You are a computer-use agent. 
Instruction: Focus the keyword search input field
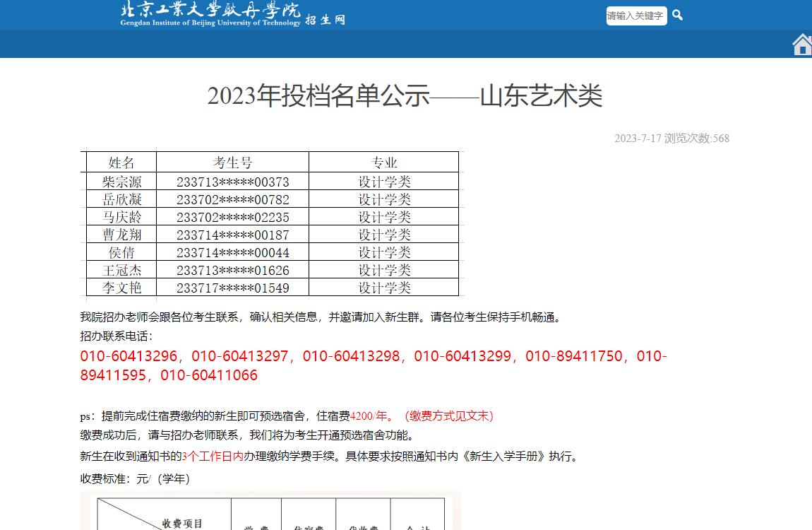tap(636, 16)
